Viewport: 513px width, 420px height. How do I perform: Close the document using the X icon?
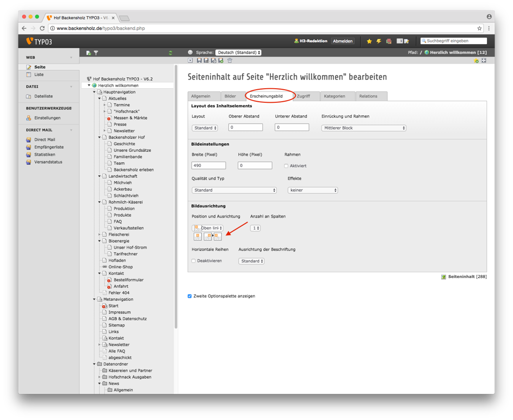click(x=190, y=60)
